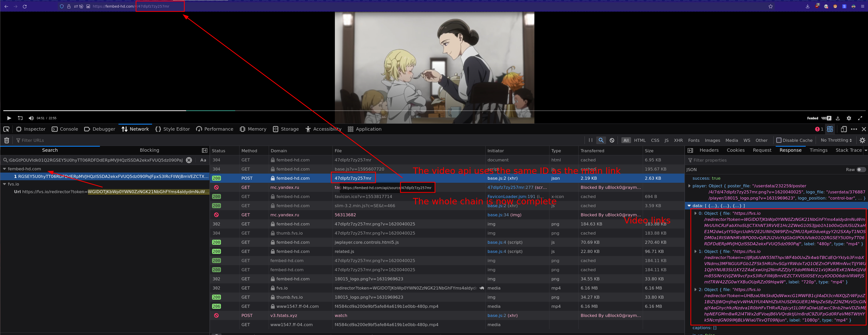Switch to the Console tab
Screen dimensions: 868x335
[65, 129]
